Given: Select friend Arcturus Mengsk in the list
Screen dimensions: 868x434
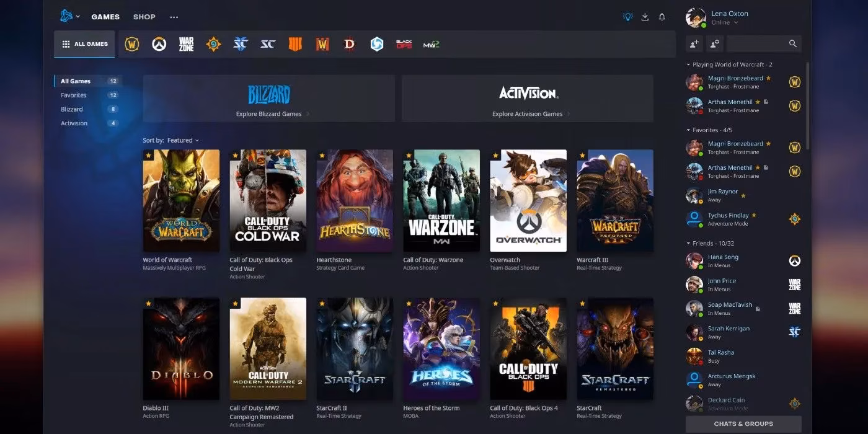Looking at the screenshot, I should click(x=743, y=380).
